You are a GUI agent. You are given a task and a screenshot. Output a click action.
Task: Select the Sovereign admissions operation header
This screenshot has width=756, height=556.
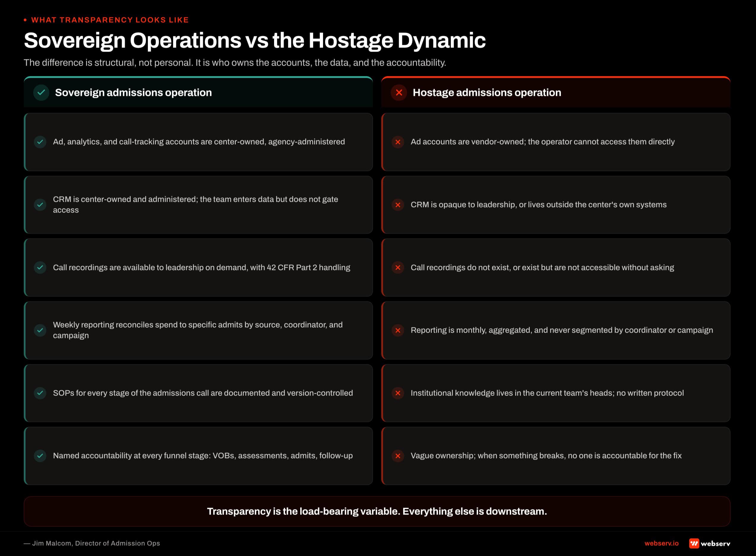coord(198,92)
